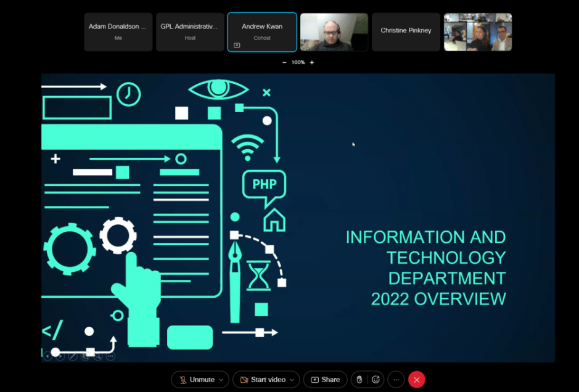Select the pen annotation tool on slide

click(73, 356)
